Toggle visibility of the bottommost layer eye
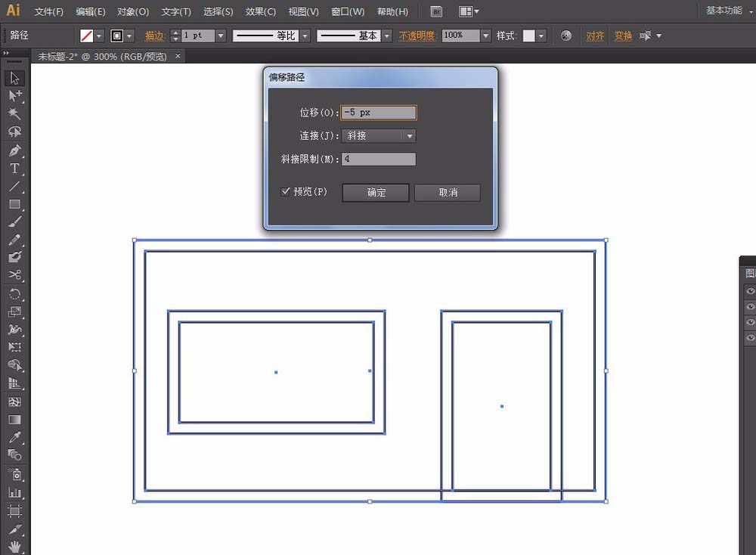756x555 pixels. [750, 337]
